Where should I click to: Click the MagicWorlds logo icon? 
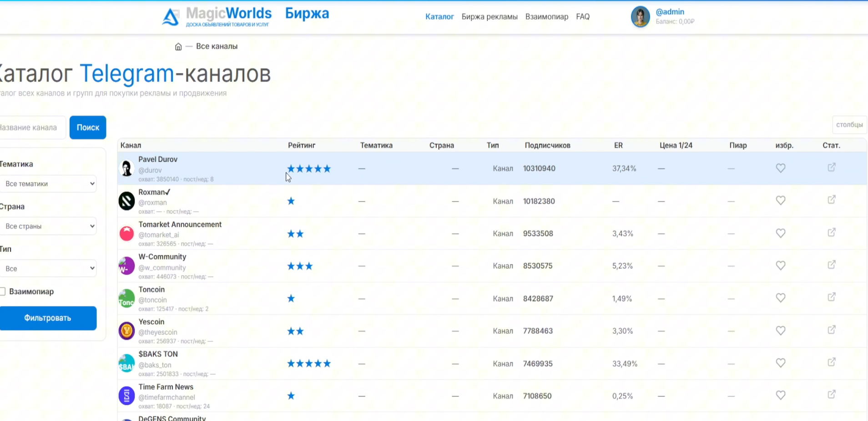[171, 17]
